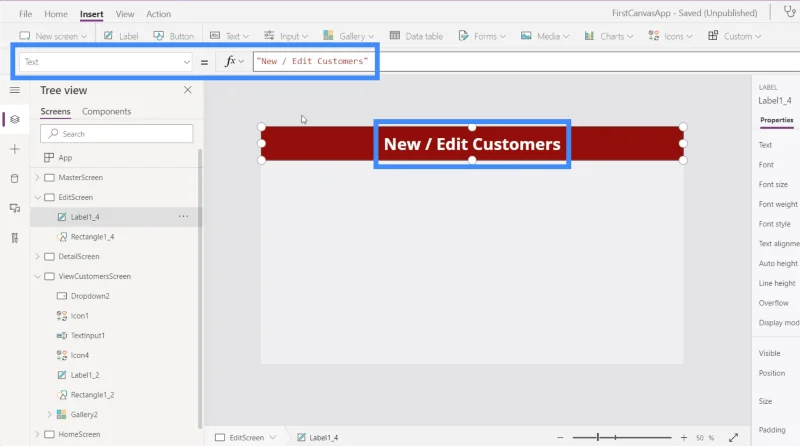The height and width of the screenshot is (446, 800).
Task: Open the hamburger menu icon
Action: 15,90
